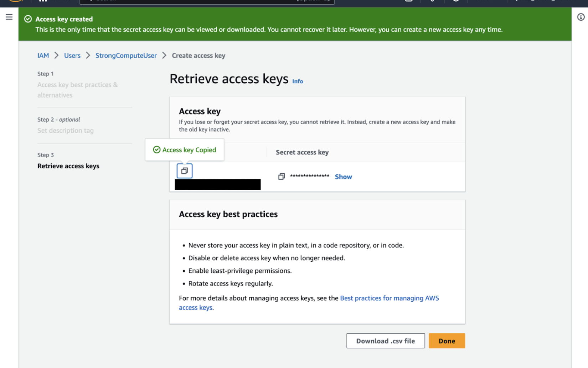The width and height of the screenshot is (588, 368).
Task: Open StrongComputeUser breadcrumb link
Action: point(126,56)
